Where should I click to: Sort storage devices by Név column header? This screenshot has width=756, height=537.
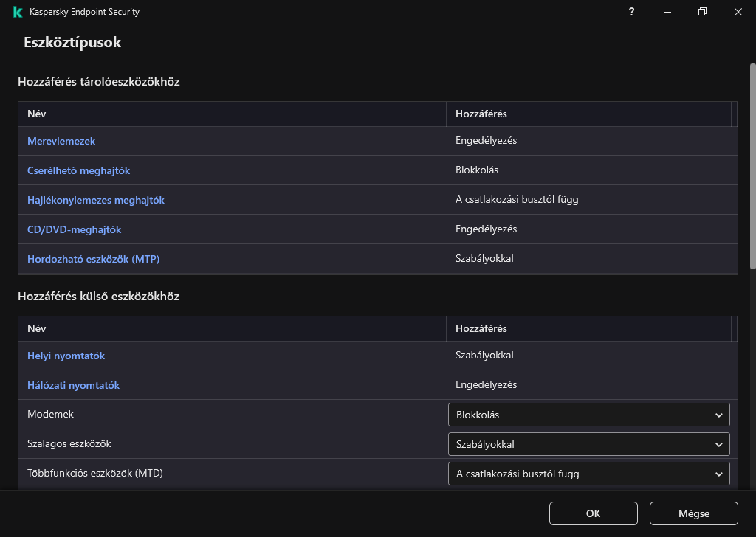[37, 114]
